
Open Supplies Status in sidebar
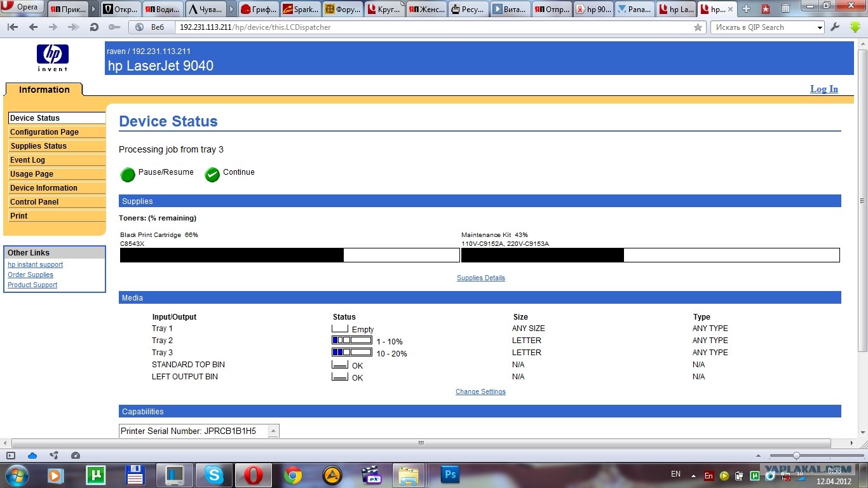pyautogui.click(x=57, y=146)
